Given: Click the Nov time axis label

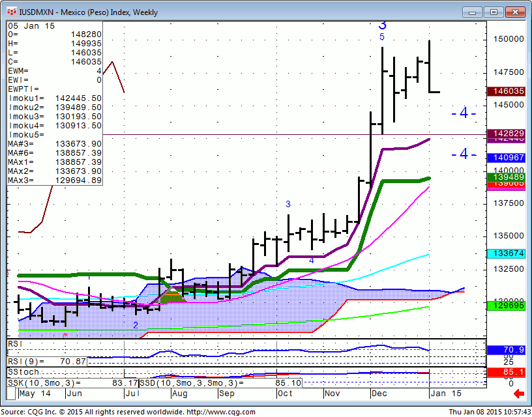Looking at the screenshot, I should 332,394.
